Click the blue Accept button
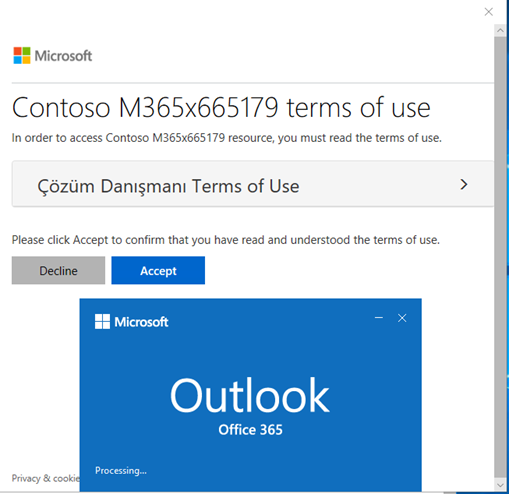The image size is (509, 494). click(x=158, y=270)
